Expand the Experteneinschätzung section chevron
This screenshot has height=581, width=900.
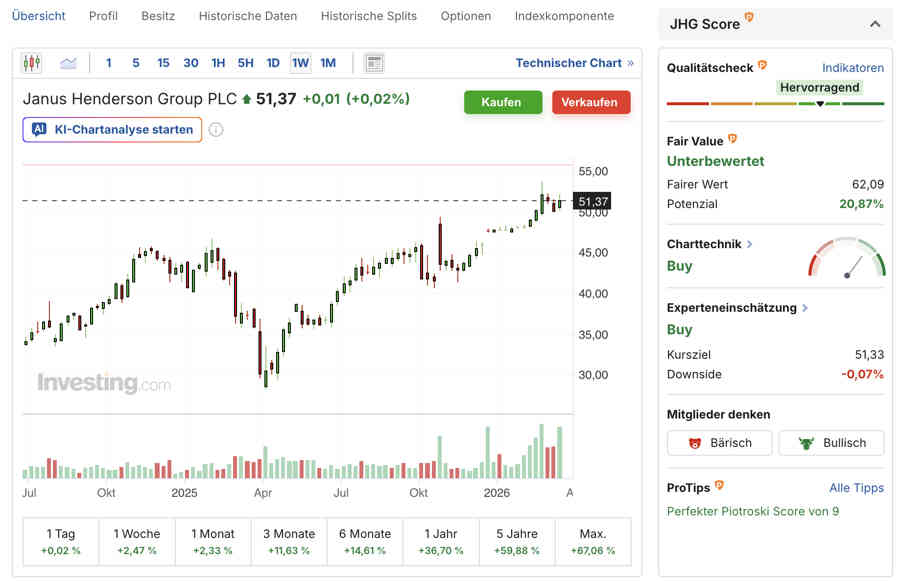coord(805,308)
